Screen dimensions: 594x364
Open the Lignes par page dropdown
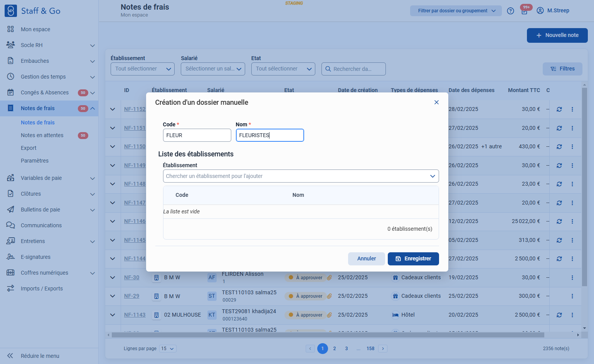tap(168, 349)
